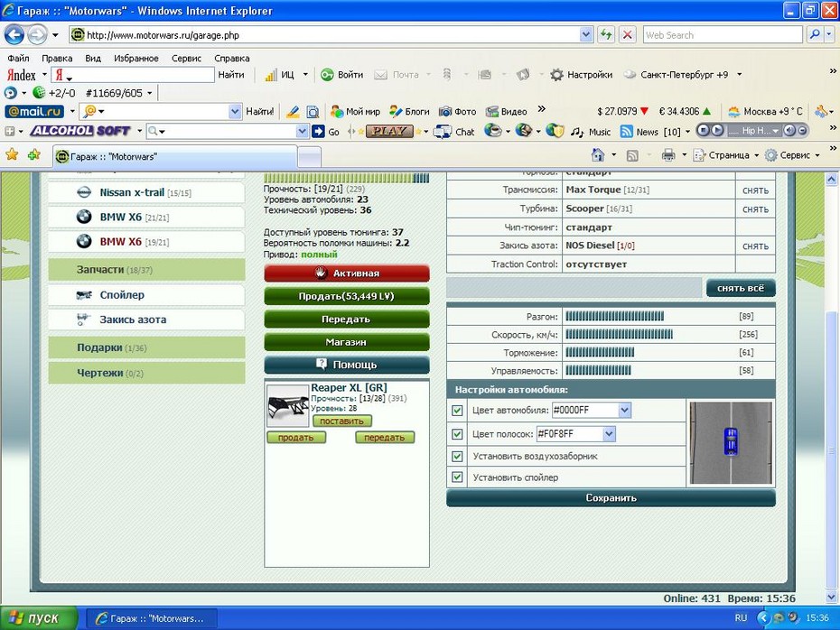Open Favorites star icon
Screen dimensions: 840x630
point(12,155)
